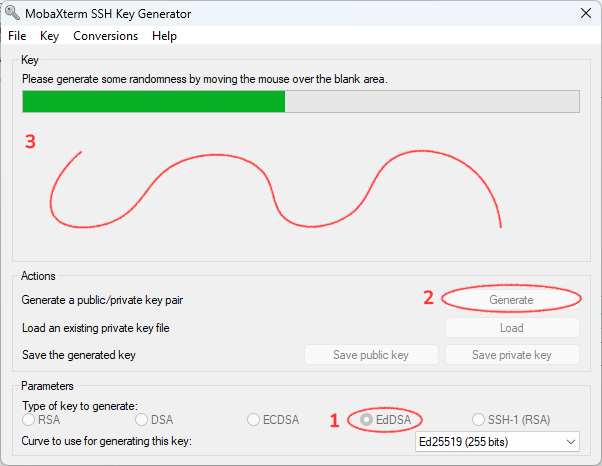The height and width of the screenshot is (466, 602).
Task: Choose the DSA key type option
Action: pos(141,420)
